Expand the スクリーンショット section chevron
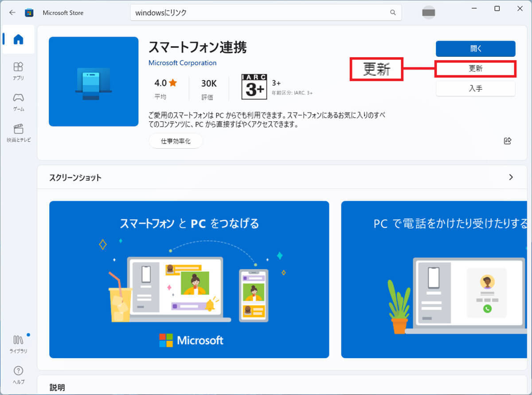532x395 pixels. (x=511, y=177)
